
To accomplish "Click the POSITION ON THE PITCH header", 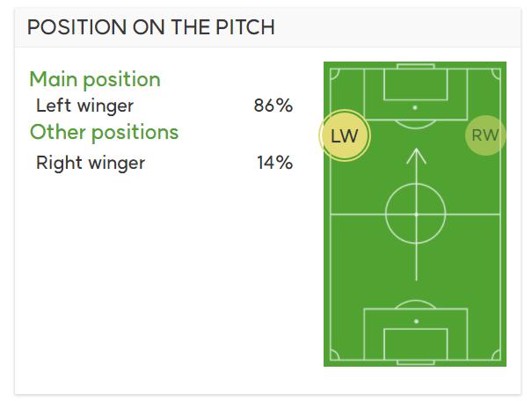I will 151,27.
